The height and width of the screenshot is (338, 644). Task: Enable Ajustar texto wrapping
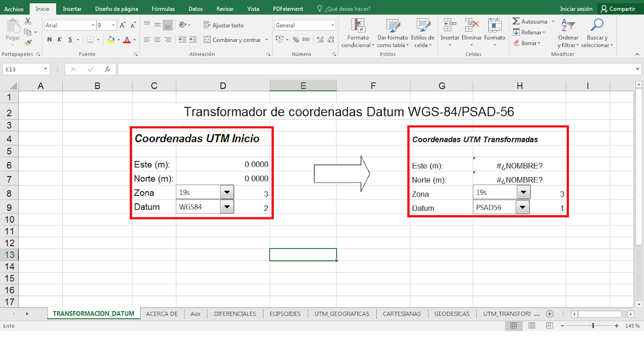pyautogui.click(x=222, y=25)
